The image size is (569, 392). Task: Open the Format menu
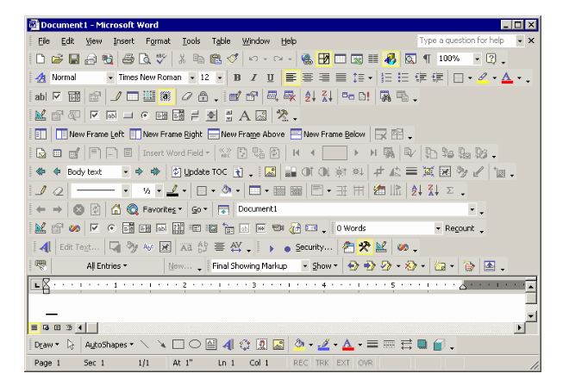[x=158, y=40]
